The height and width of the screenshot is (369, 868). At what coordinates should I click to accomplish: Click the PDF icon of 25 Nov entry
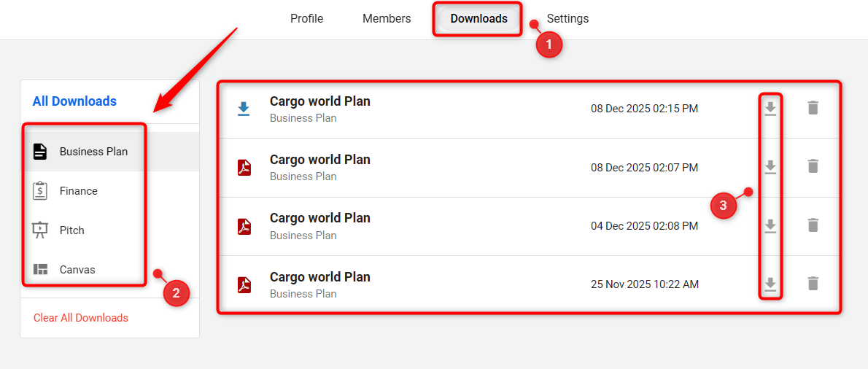pyautogui.click(x=244, y=284)
